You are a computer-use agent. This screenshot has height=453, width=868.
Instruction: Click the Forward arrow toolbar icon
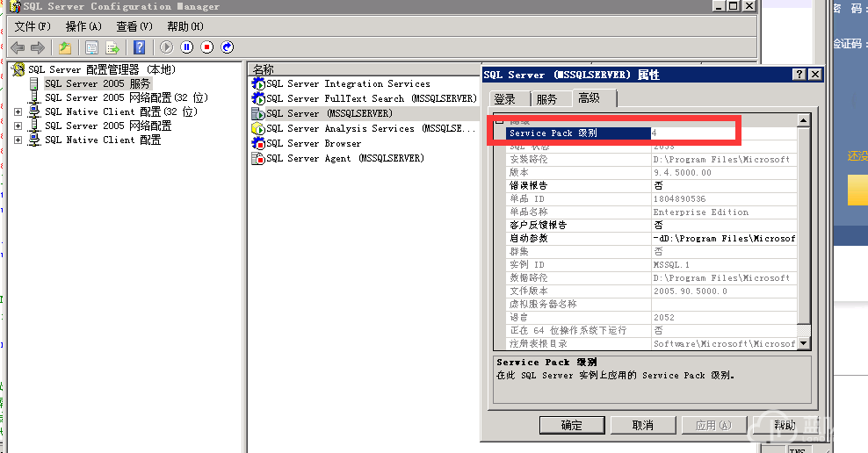coord(38,47)
